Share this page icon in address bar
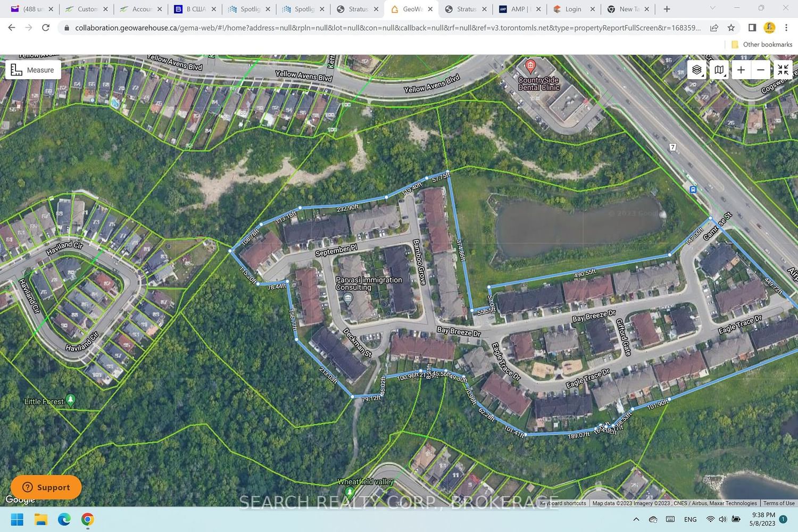 [x=714, y=28]
